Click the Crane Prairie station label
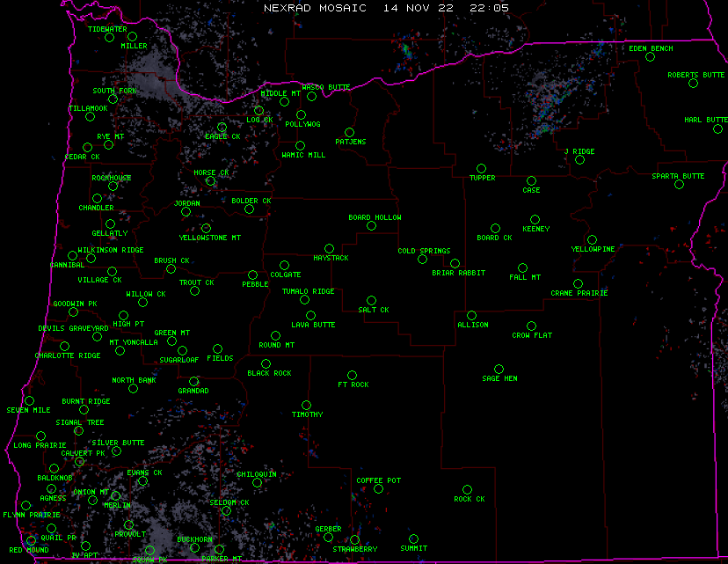The height and width of the screenshot is (564, 728). point(579,293)
